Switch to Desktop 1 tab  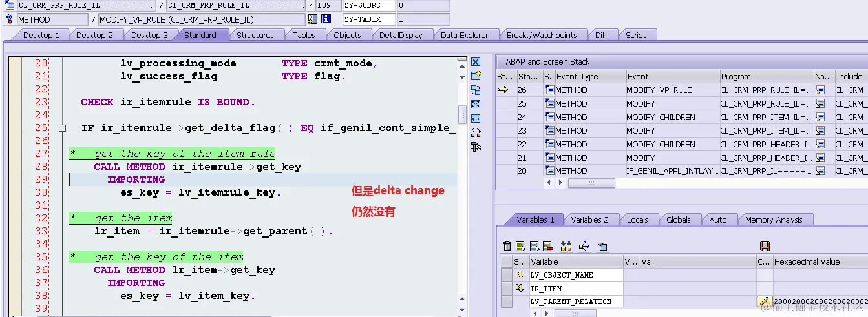click(x=41, y=35)
